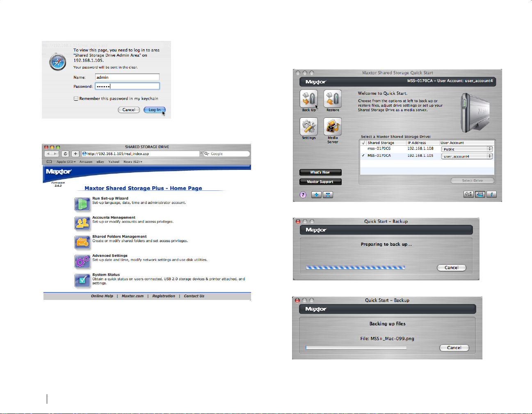Click the Maxtor Support button
This screenshot has width=532, height=414.
[320, 182]
